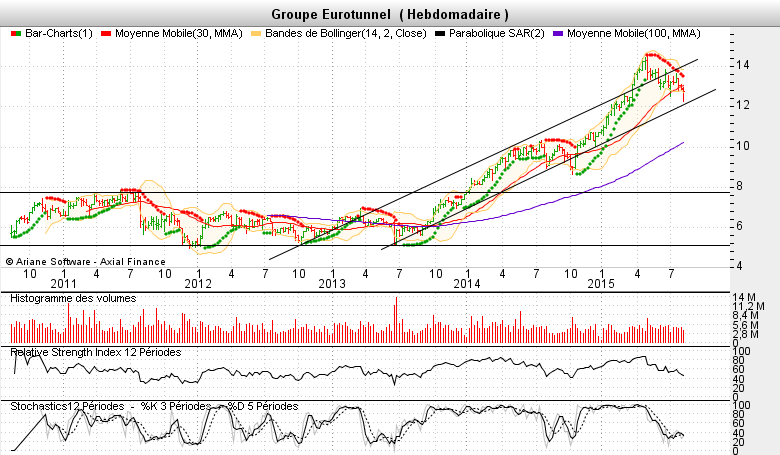Viewport: 780px width, 455px height.
Task: Click the 2,8 M volume axis label
Action: 746,334
